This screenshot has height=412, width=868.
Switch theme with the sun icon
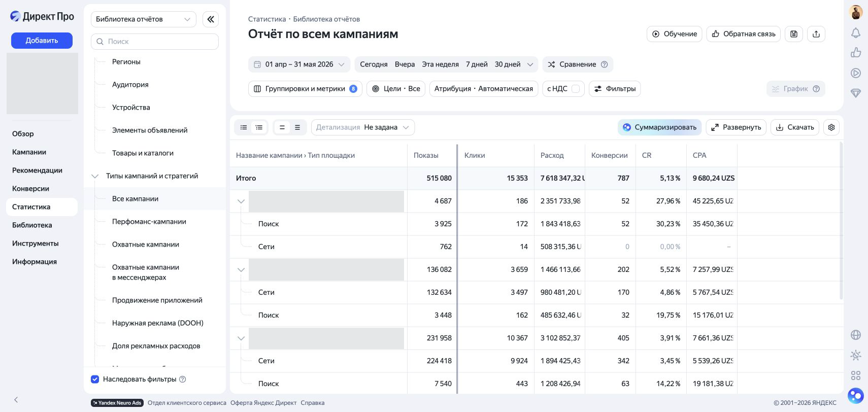(x=856, y=355)
